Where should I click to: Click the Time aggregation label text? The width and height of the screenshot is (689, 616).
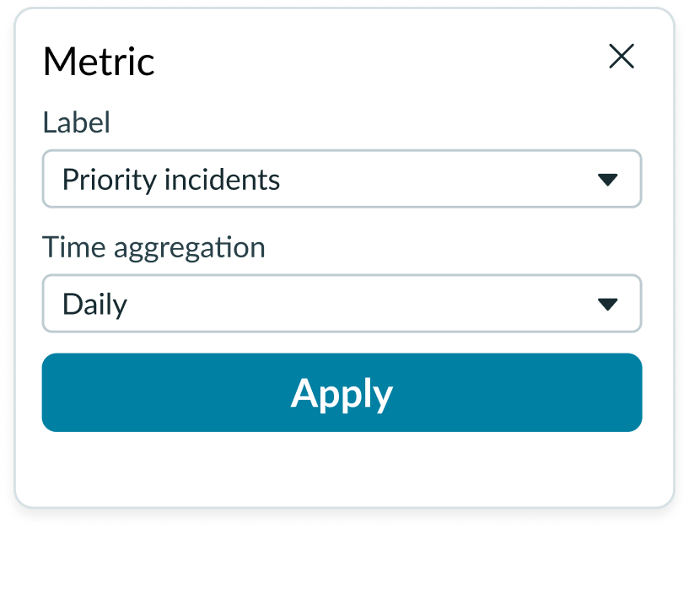(153, 247)
